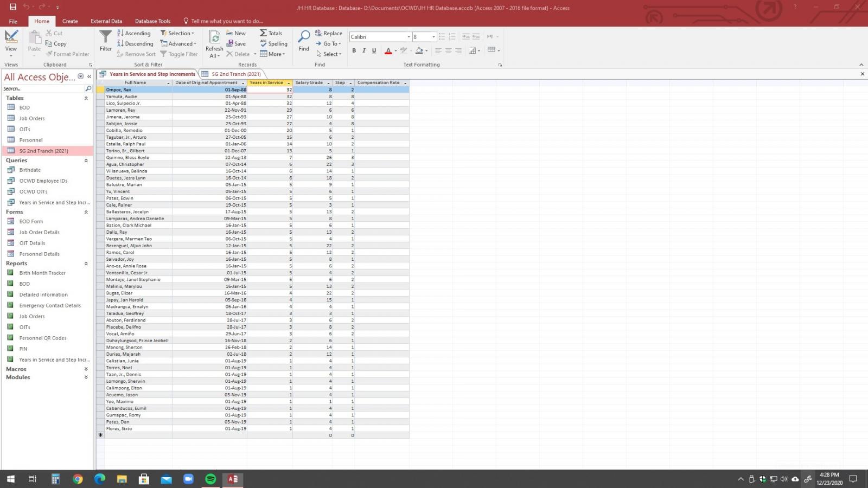
Task: Open the Birth Month Tracker report
Action: [42, 273]
